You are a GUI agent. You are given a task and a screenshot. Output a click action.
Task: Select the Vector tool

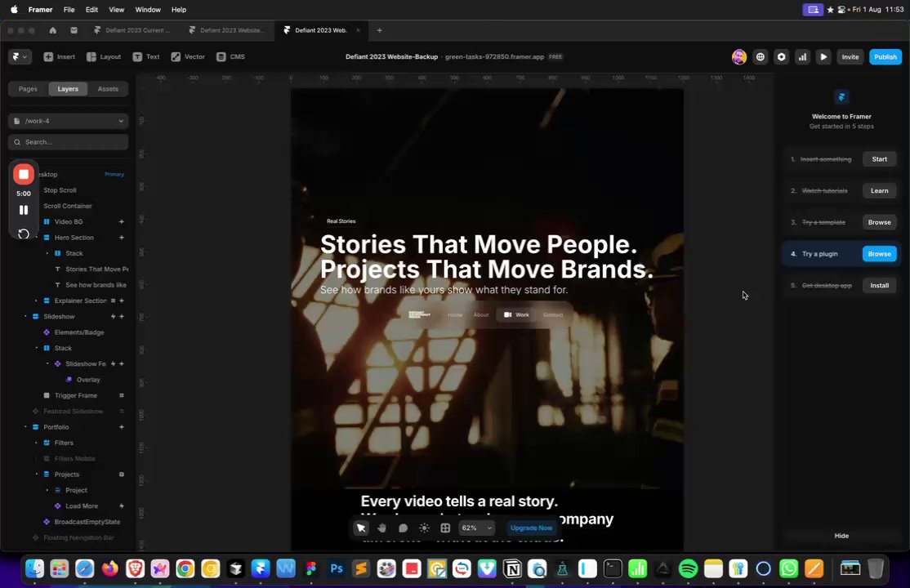pos(188,57)
